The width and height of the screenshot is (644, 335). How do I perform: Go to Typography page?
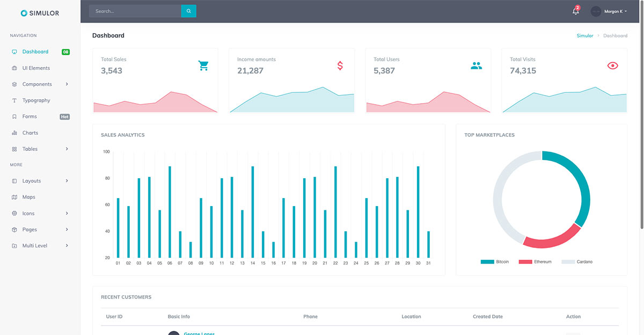[36, 100]
